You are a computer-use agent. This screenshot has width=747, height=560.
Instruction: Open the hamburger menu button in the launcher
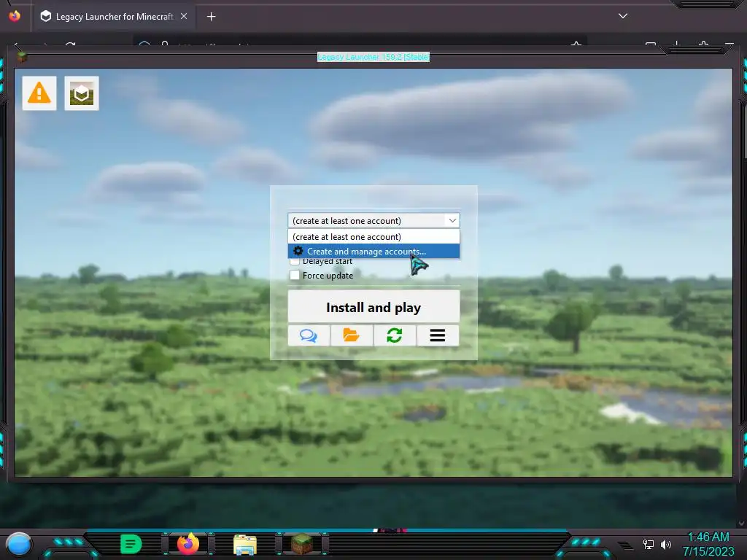438,335
